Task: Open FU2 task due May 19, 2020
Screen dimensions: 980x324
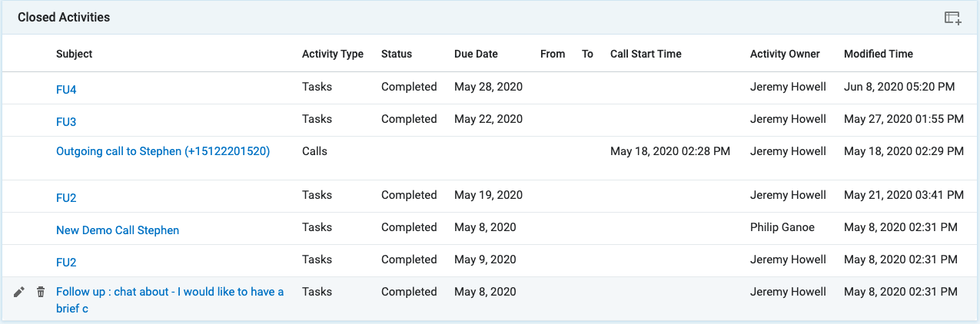Action: [66, 198]
